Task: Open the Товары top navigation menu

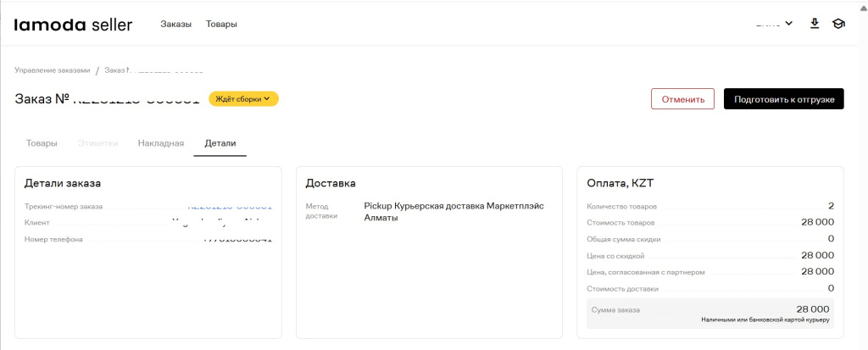Action: point(221,25)
